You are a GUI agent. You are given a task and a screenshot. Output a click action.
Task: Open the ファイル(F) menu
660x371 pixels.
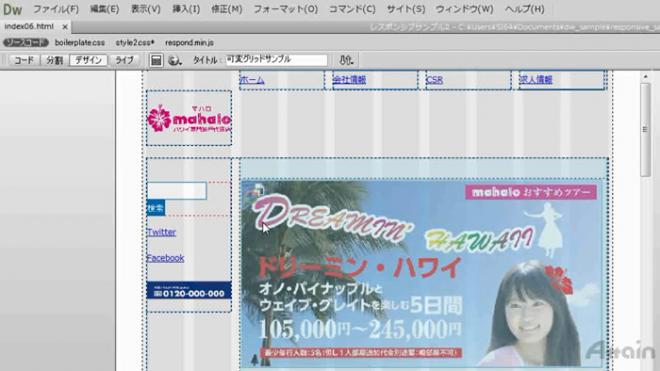click(56, 9)
